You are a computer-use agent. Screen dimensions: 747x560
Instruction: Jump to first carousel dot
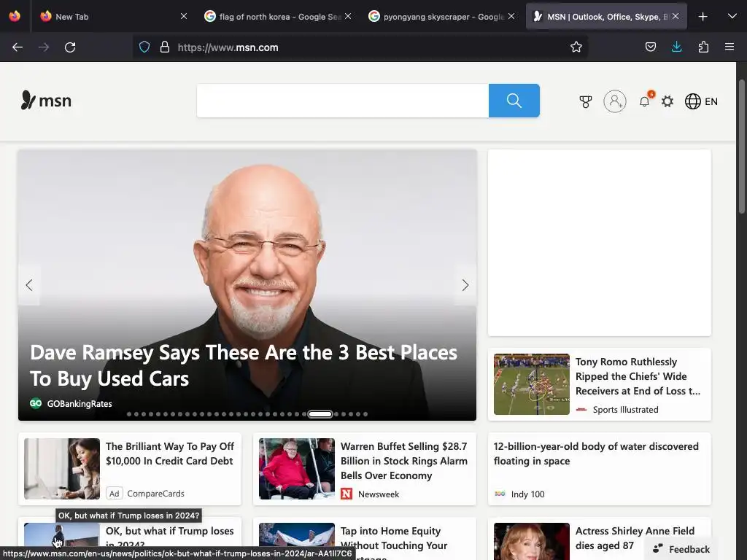129,414
